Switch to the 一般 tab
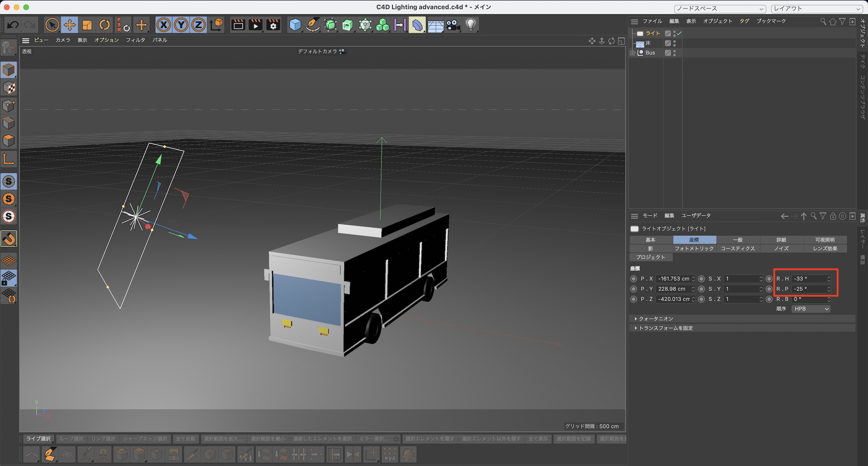 click(x=738, y=240)
